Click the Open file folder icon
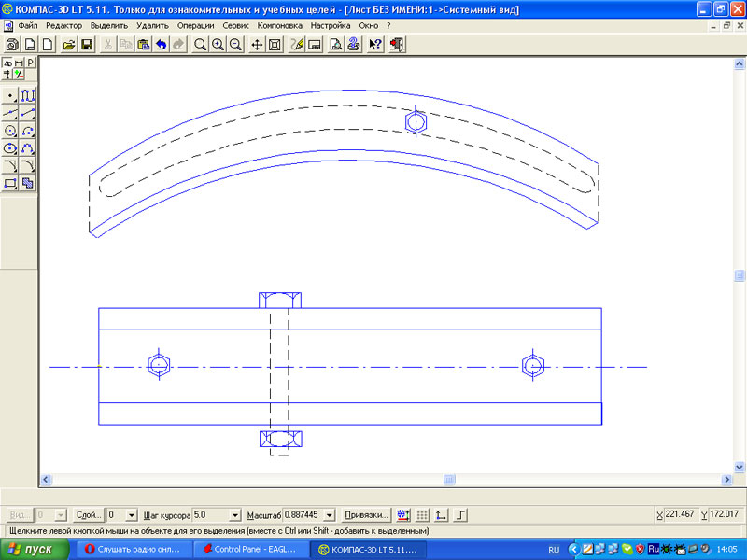This screenshot has width=747, height=560. [69, 45]
